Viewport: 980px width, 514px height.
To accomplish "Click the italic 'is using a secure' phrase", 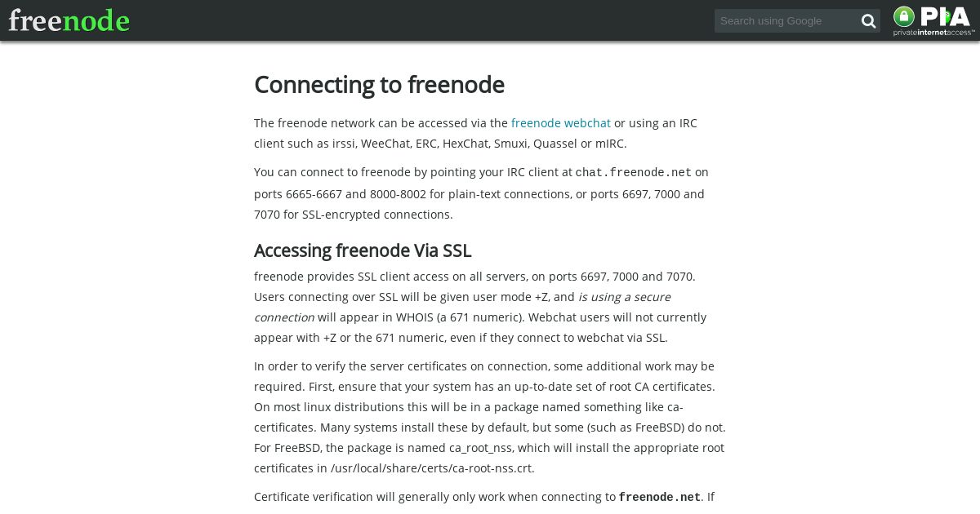I will coord(625,297).
